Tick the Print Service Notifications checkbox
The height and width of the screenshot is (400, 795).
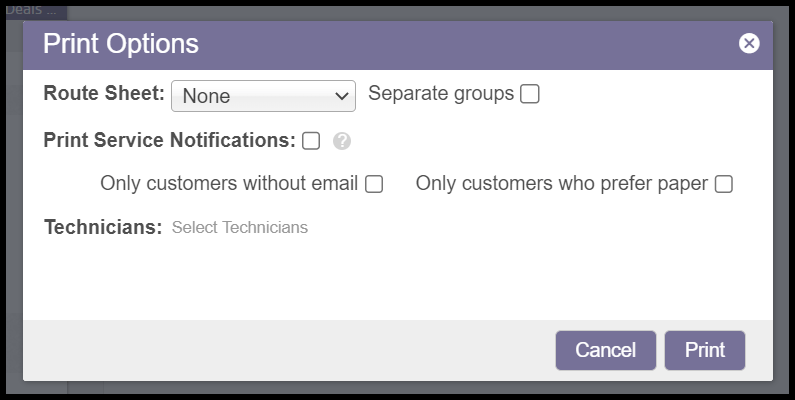[x=311, y=141]
